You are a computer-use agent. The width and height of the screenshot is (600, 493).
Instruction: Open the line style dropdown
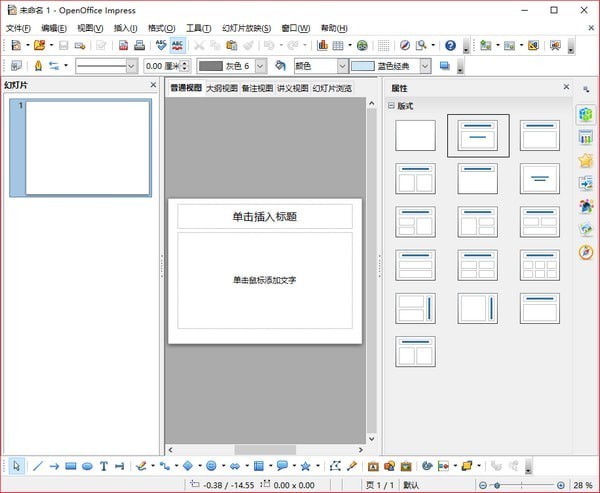pyautogui.click(x=106, y=66)
